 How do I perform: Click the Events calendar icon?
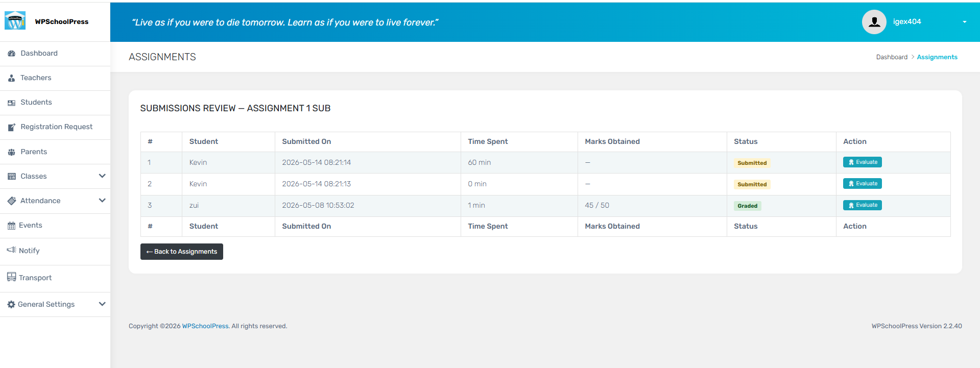coord(11,226)
